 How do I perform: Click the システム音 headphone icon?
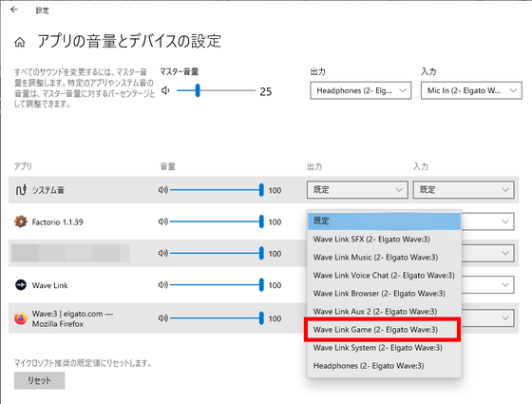click(21, 190)
